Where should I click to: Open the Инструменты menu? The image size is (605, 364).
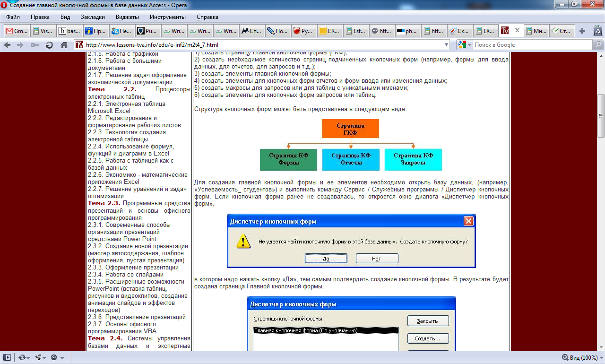click(x=168, y=17)
